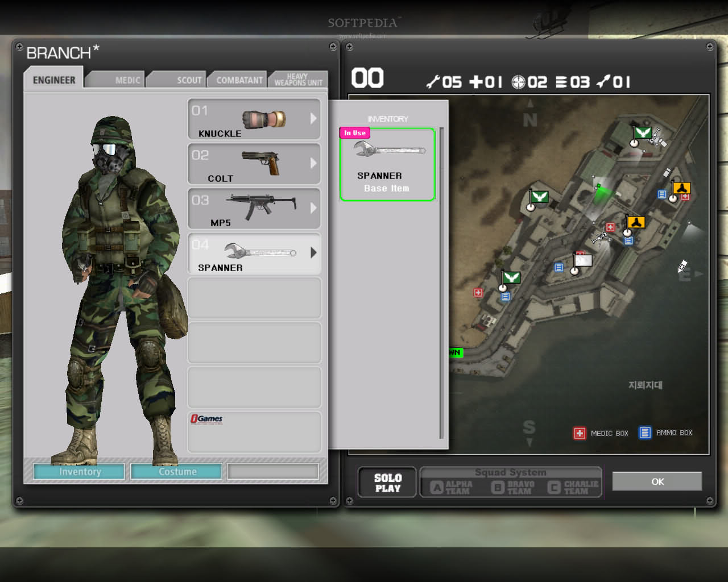Image resolution: width=728 pixels, height=582 pixels.
Task: Click ammo box under the southernmost green flag
Action: (506, 296)
